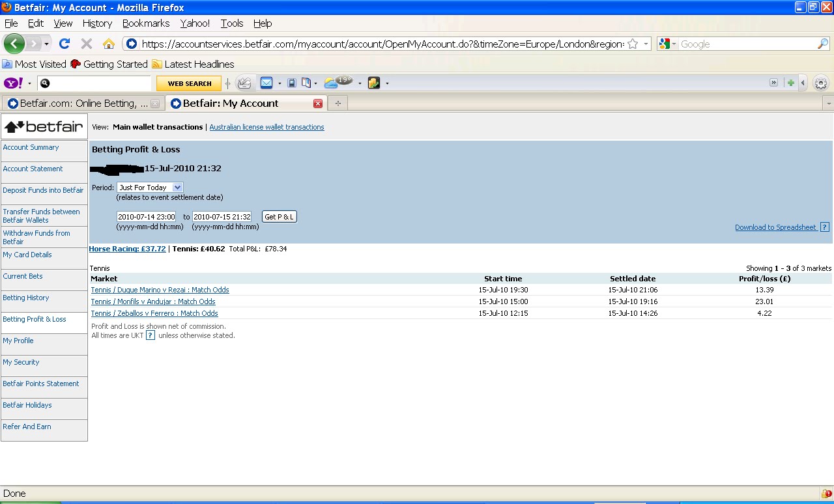Click the help icon beside Download to Spreadsheet
This screenshot has width=834, height=504.
tap(825, 227)
